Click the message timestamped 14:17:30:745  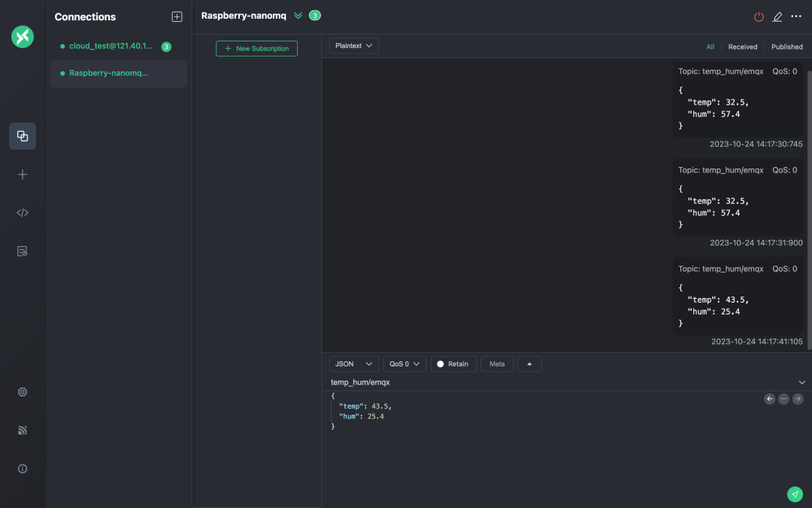coord(738,99)
